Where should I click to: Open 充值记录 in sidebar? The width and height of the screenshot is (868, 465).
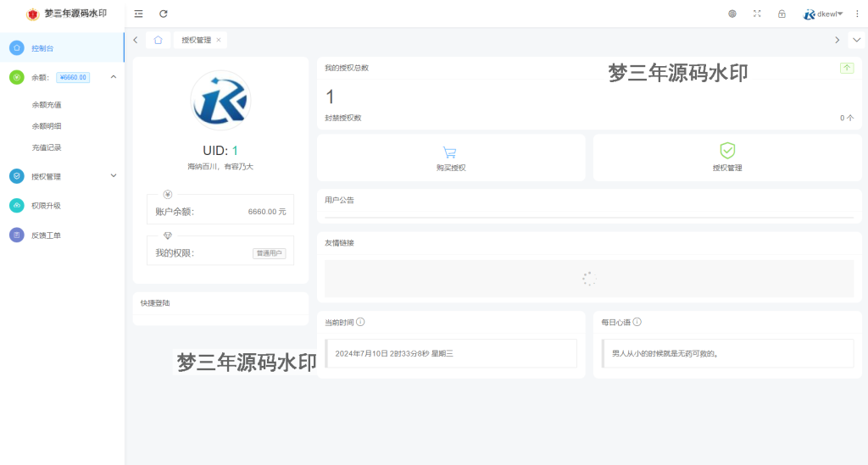(47, 147)
